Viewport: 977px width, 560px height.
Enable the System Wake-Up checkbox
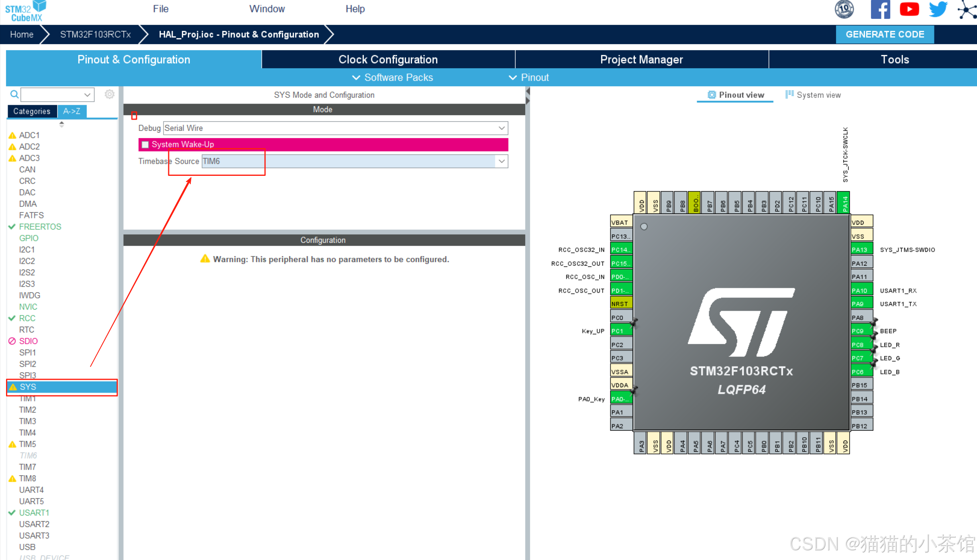click(145, 145)
